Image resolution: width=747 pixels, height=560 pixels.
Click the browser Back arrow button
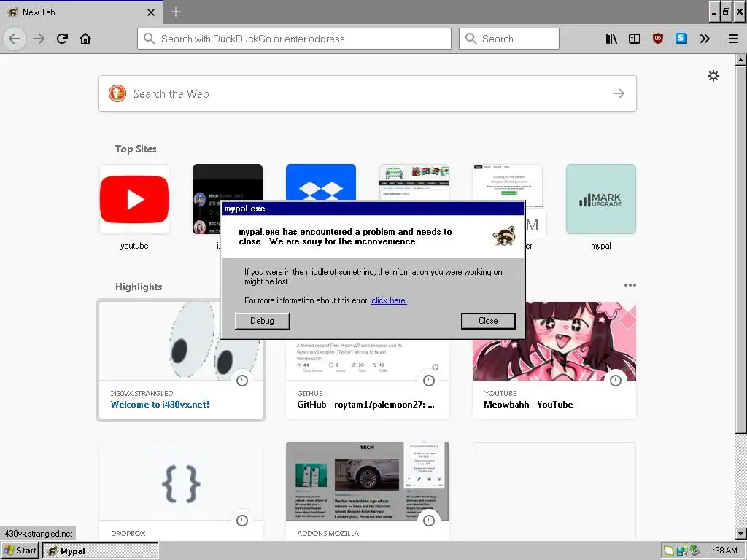click(15, 39)
